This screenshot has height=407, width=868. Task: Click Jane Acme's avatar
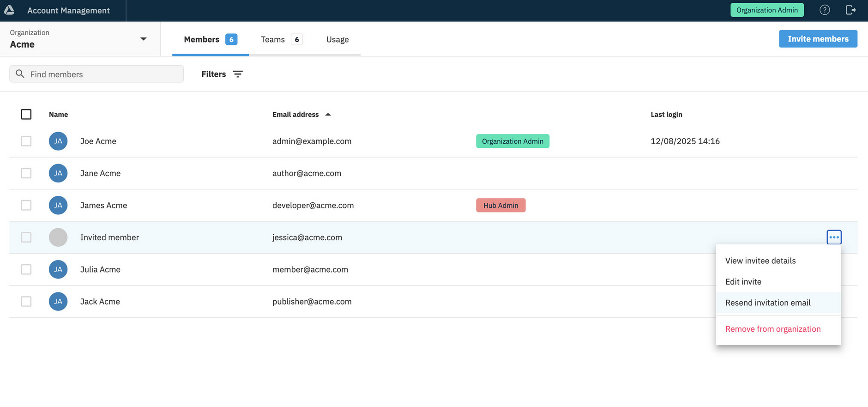pyautogui.click(x=58, y=173)
